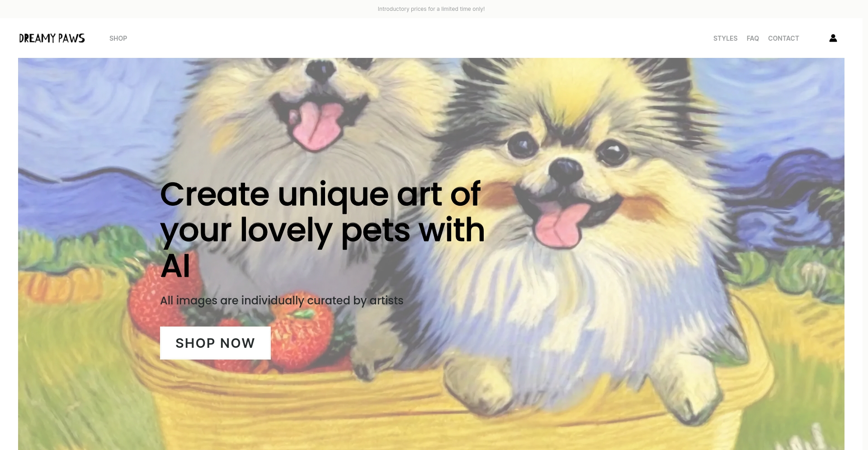868x450 pixels.
Task: Click the left dog's black nose
Action: (x=320, y=70)
